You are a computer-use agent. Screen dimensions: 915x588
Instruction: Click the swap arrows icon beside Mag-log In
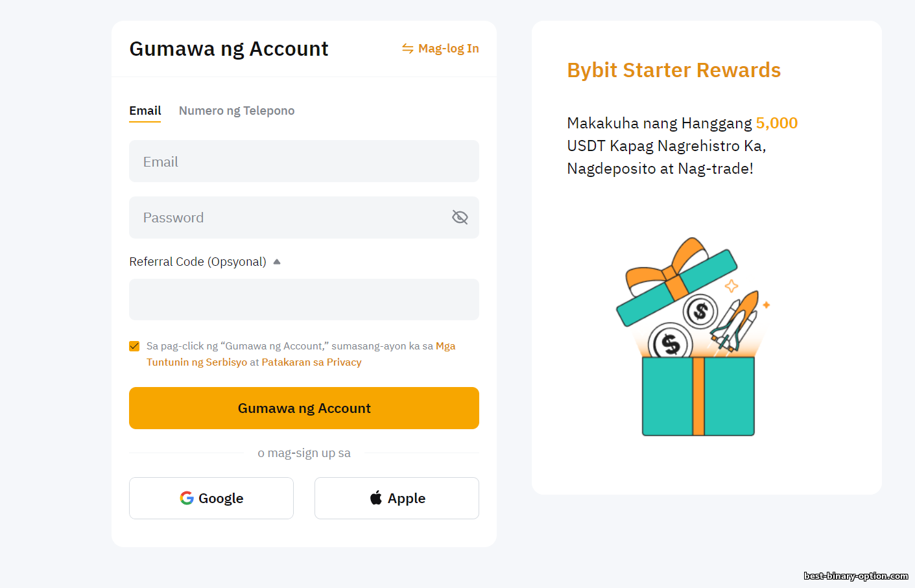click(x=407, y=49)
